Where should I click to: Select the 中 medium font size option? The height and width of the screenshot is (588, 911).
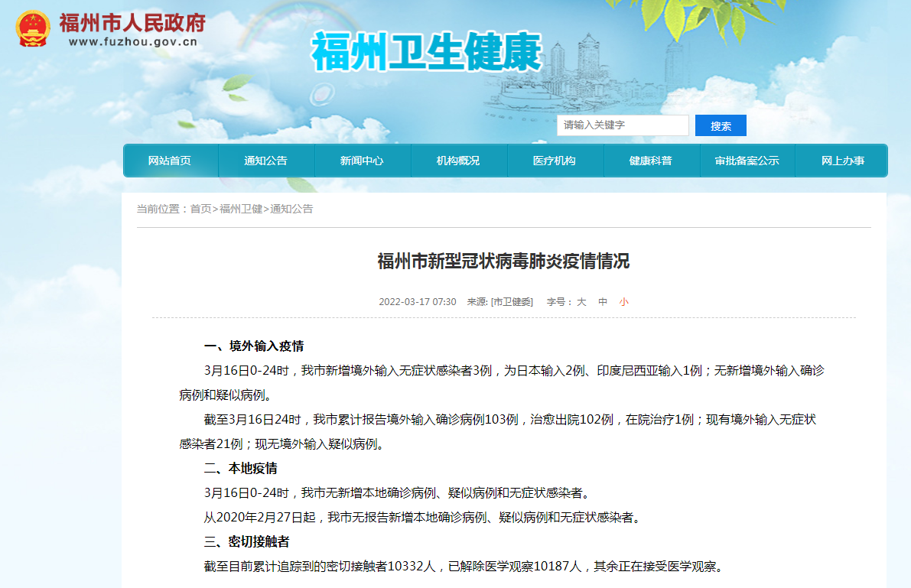pos(601,302)
